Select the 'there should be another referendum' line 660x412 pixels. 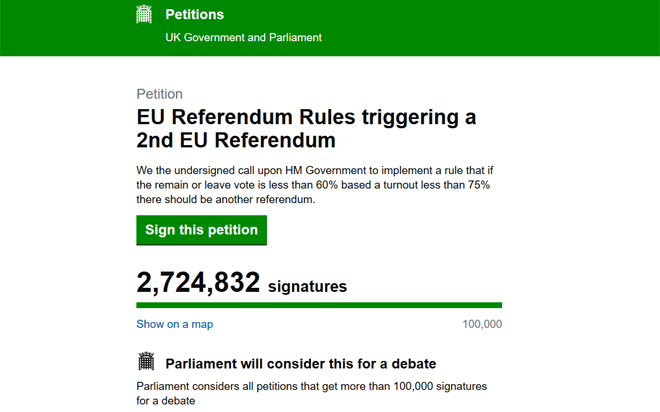coord(226,199)
